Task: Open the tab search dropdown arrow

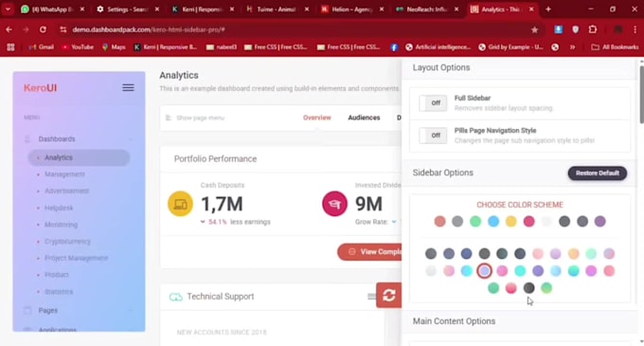Action: 8,9
